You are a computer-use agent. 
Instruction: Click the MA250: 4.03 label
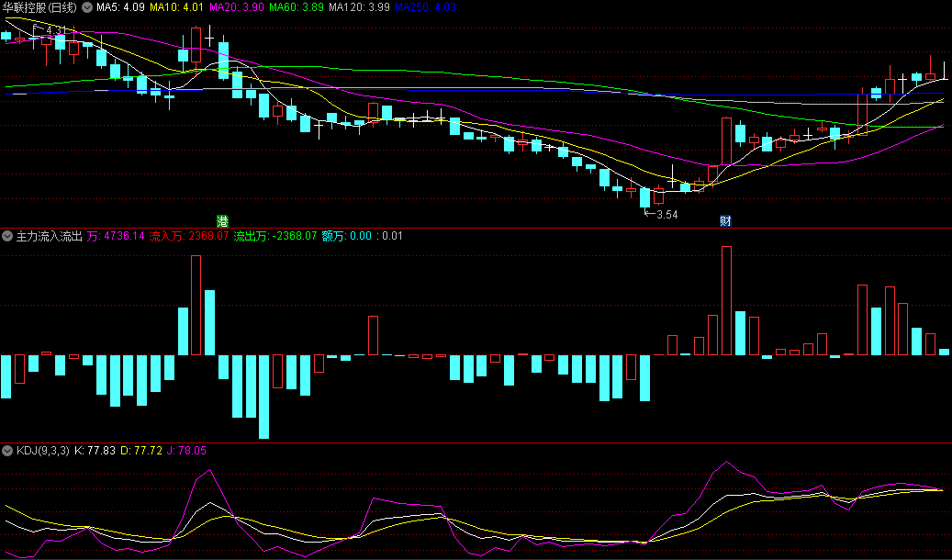[x=425, y=7]
